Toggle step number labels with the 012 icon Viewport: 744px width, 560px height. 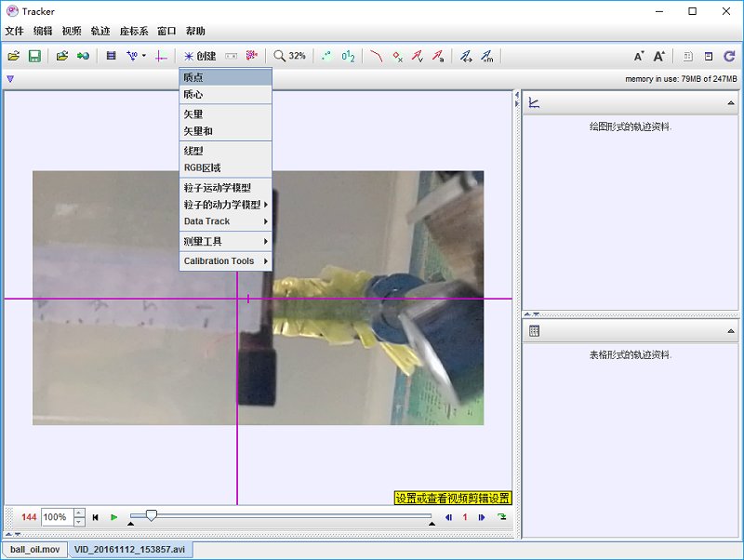348,55
